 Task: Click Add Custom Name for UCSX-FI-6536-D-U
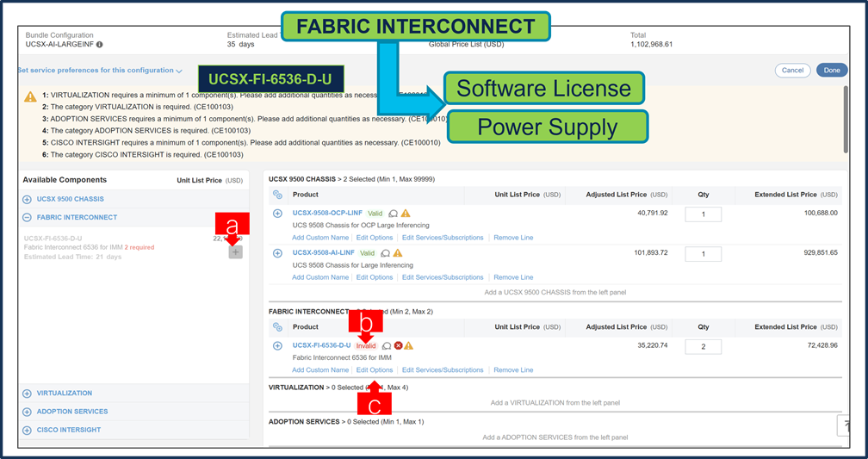click(x=320, y=369)
